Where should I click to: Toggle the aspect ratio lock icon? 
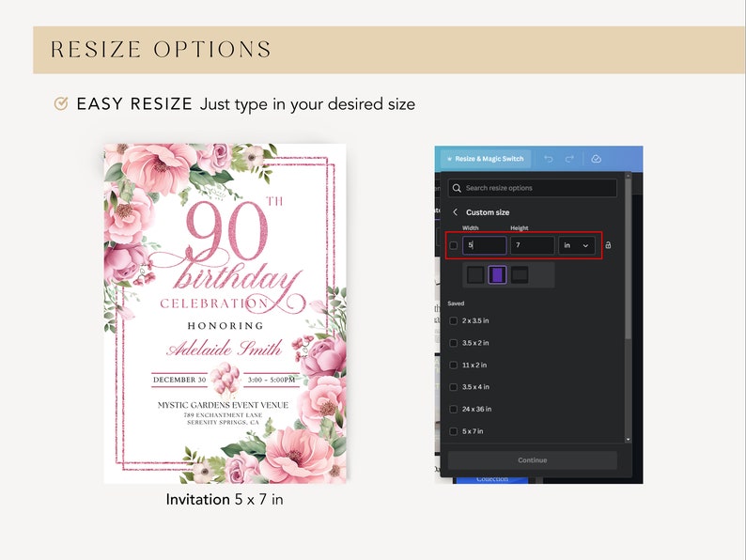pyautogui.click(x=608, y=245)
